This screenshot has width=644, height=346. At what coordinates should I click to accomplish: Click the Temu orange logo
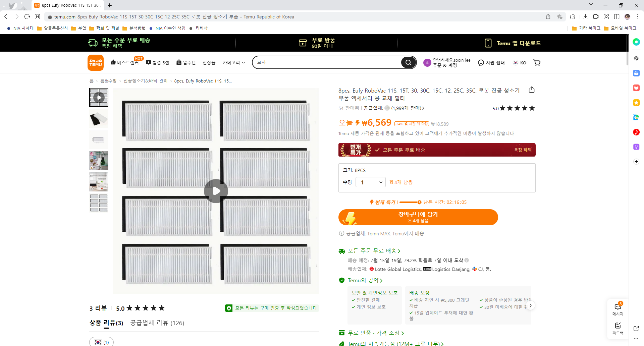(x=96, y=63)
